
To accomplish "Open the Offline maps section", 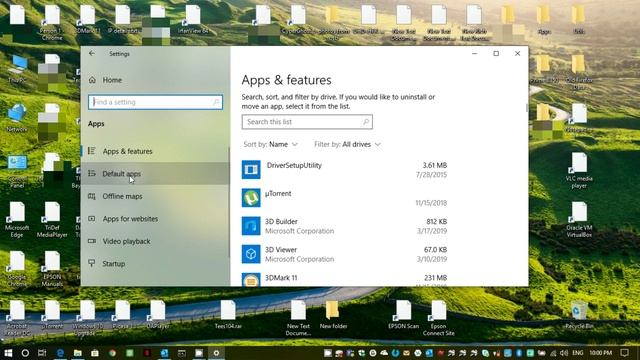I will coord(155,196).
